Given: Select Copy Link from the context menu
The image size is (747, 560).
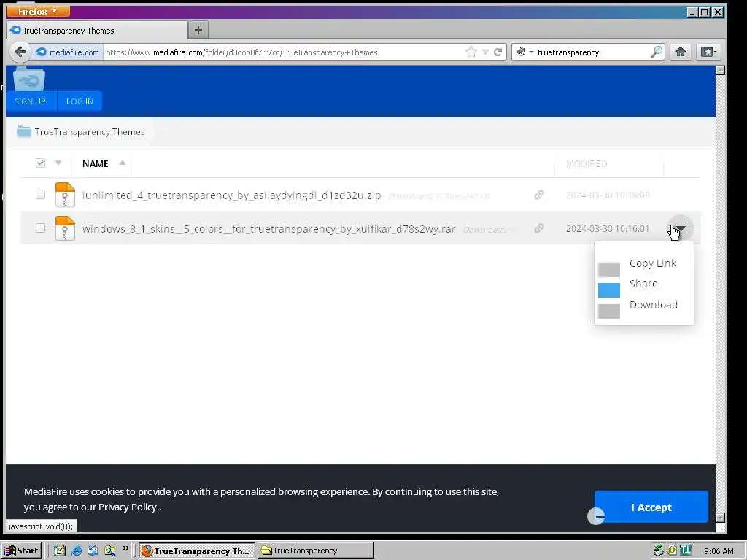Looking at the screenshot, I should [653, 263].
